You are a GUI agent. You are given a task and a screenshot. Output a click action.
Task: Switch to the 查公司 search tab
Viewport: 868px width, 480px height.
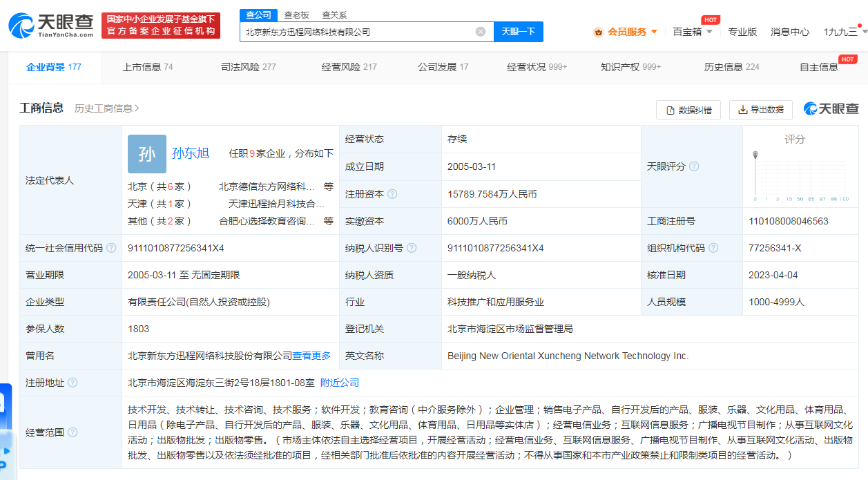258,15
